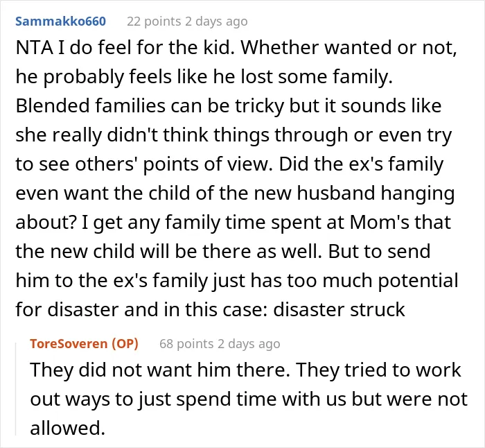Click the word "NTA" starting the comment

35,48
